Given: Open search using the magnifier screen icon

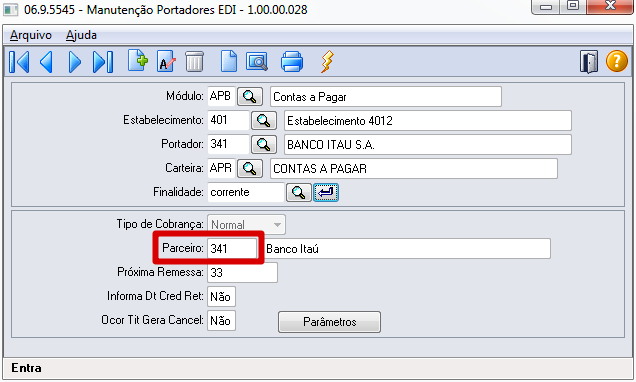Looking at the screenshot, I should pos(257,62).
